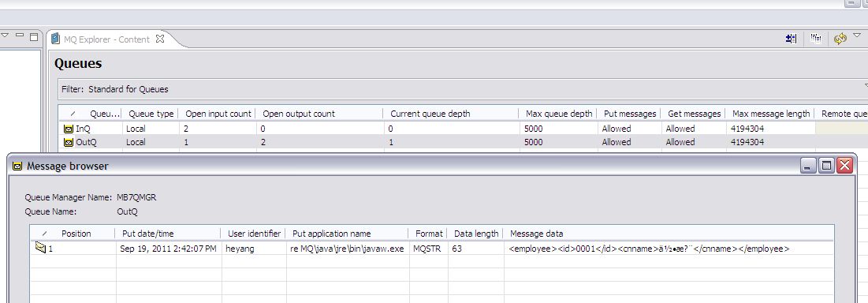Open the view menu dropdown triangle

pyautogui.click(x=857, y=36)
